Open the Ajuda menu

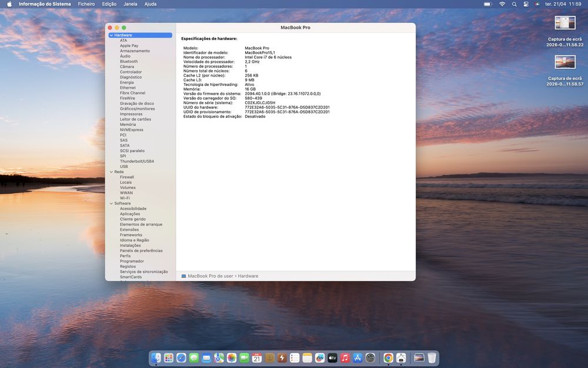(x=151, y=4)
